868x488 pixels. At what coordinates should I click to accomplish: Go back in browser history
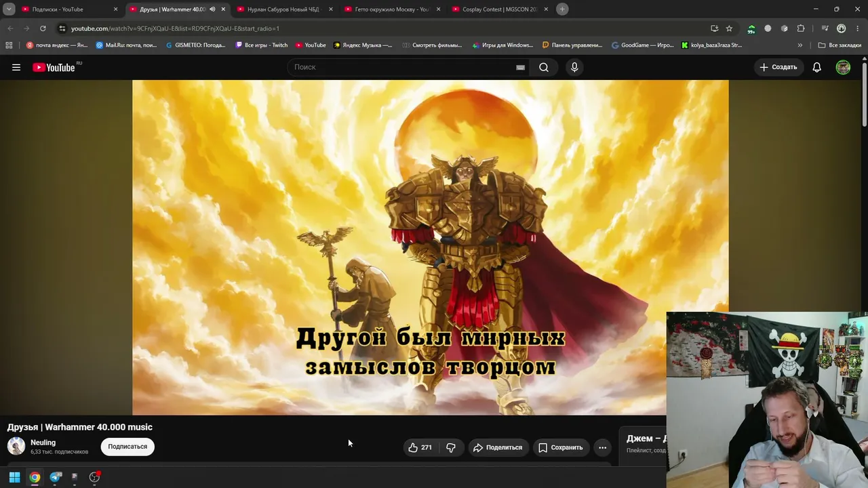[10, 28]
